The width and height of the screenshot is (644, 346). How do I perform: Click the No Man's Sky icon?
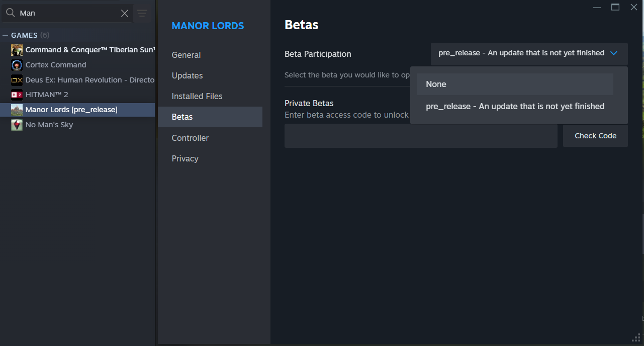[x=17, y=125]
